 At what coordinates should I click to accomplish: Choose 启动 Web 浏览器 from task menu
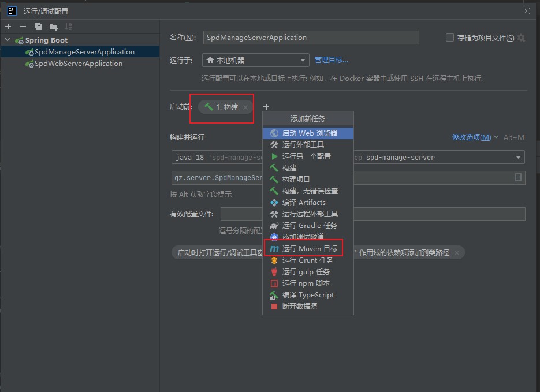(308, 133)
